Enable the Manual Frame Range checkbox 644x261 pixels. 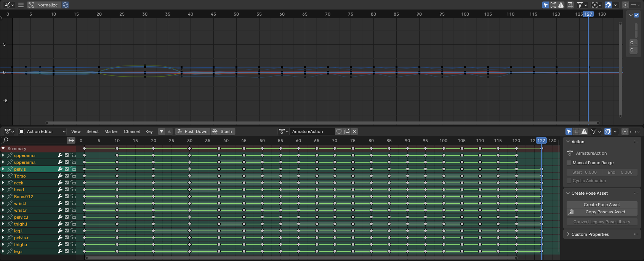pos(569,163)
